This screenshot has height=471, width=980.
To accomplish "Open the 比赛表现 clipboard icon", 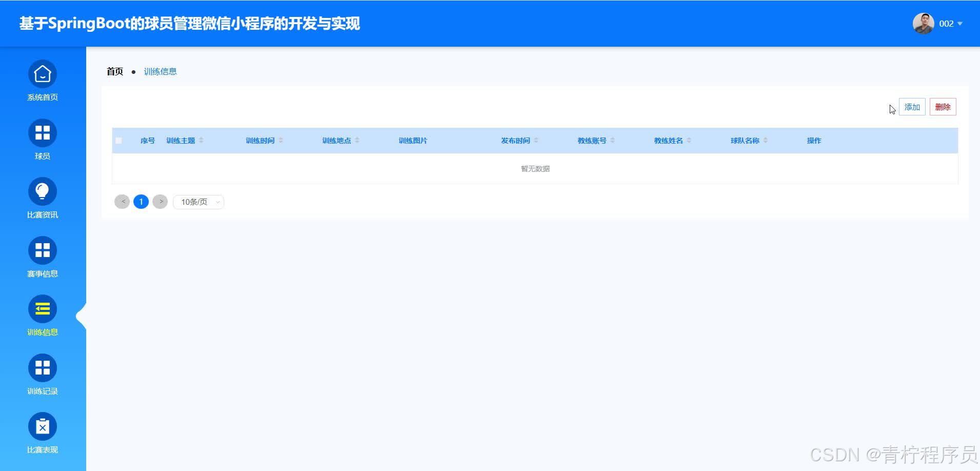I will tap(43, 427).
